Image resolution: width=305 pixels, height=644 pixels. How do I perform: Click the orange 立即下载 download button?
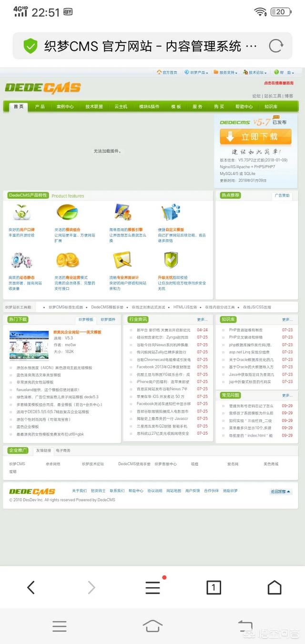pos(255,137)
